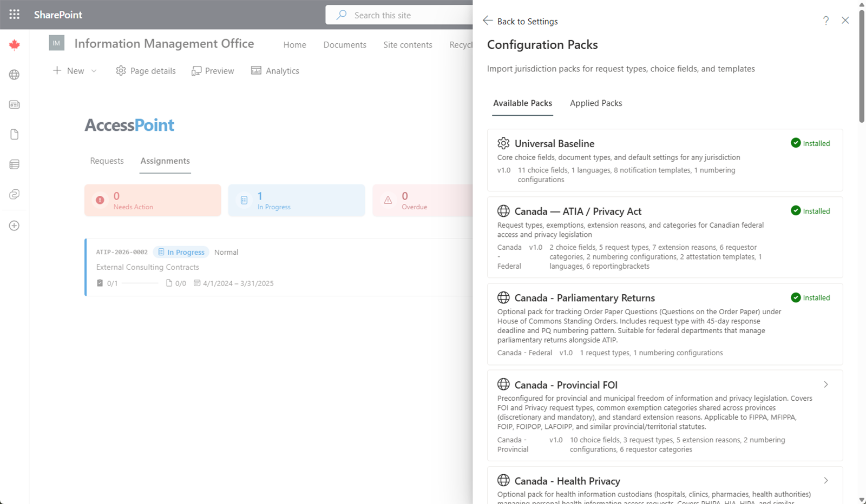Viewport: 866px width, 504px height.
Task: Click the plus circle icon in the sidebar
Action: click(14, 226)
